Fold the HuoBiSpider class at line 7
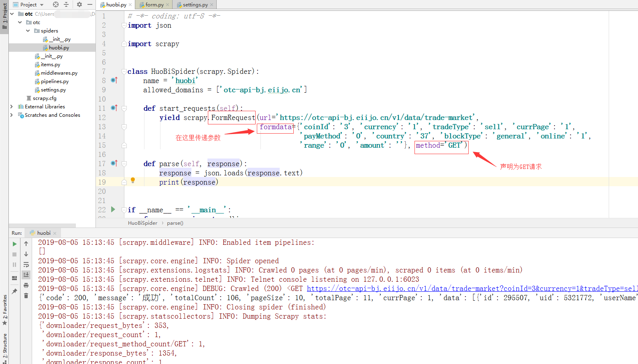Image resolution: width=638 pixels, height=364 pixels. pyautogui.click(x=124, y=71)
